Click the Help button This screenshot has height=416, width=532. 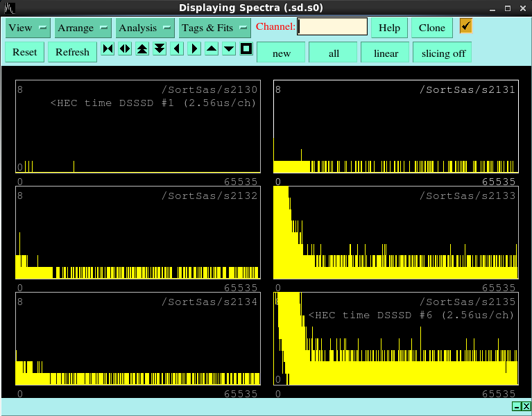tap(389, 28)
